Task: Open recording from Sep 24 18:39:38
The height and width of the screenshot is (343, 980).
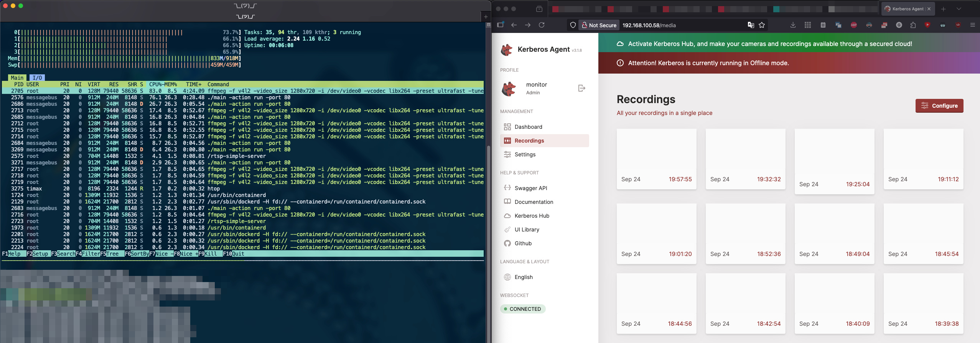Action: click(924, 303)
